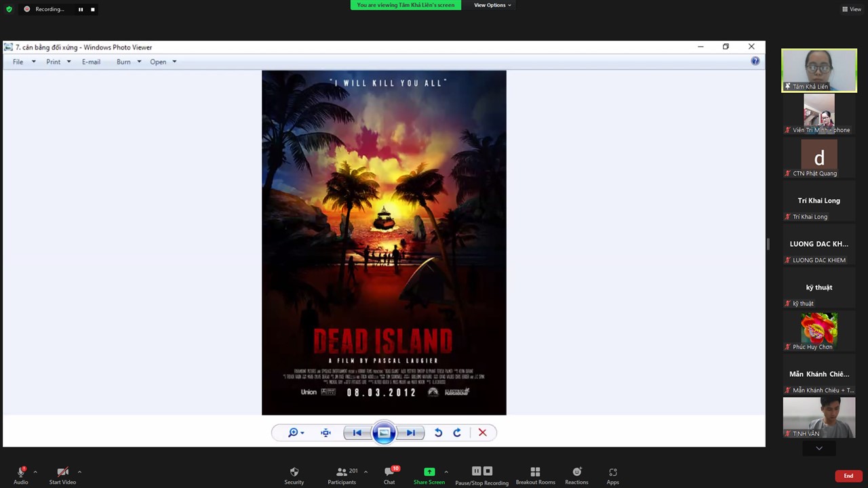Expand the Participants options caret
Viewport: 868px width, 488px height.
366,472
